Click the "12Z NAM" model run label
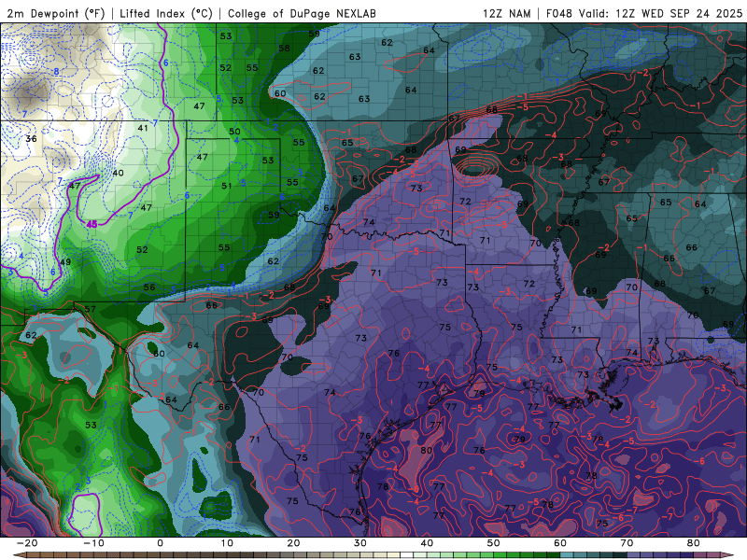 coord(506,13)
